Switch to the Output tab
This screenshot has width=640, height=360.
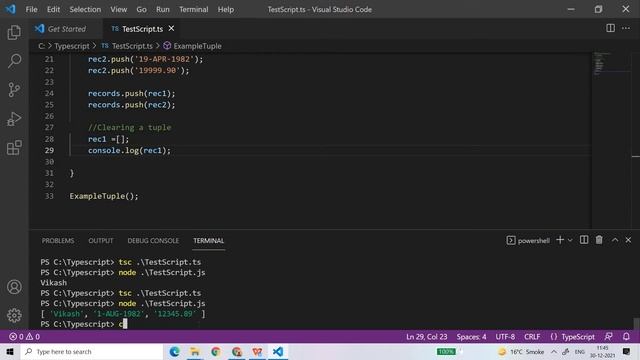point(101,241)
